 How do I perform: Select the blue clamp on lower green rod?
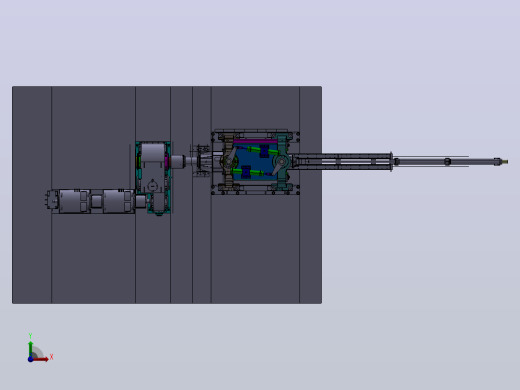(246, 172)
